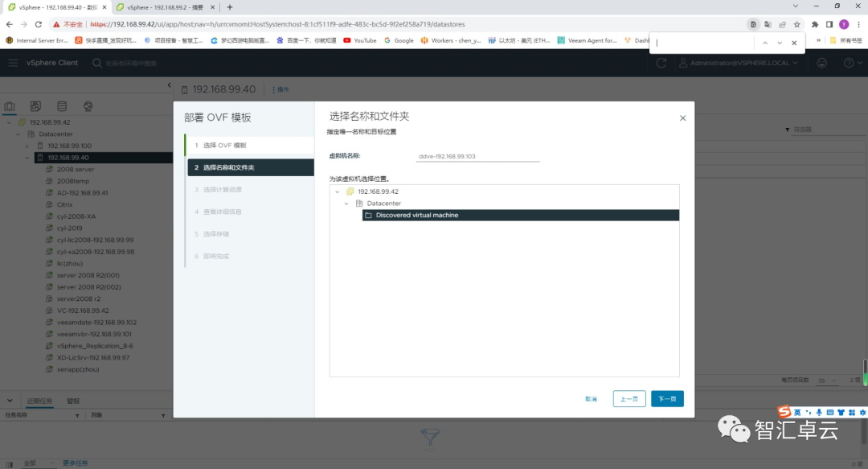Reload the page in Chrome
868x469 pixels.
39,24
